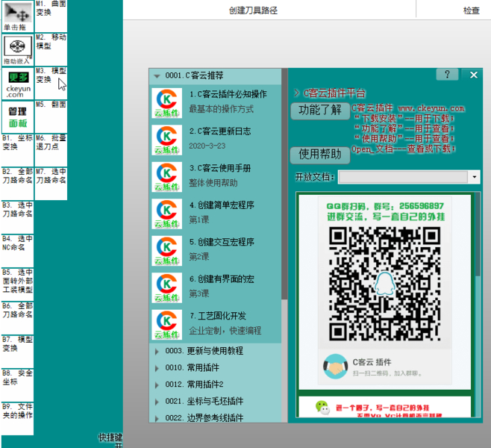Click the C客云插件平台 heading
The width and height of the screenshot is (491, 448).
[334, 93]
